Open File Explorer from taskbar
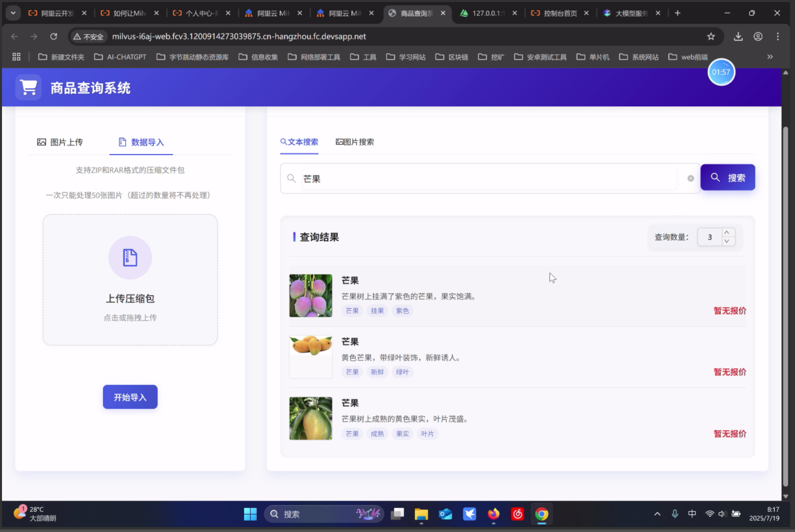 click(x=421, y=514)
